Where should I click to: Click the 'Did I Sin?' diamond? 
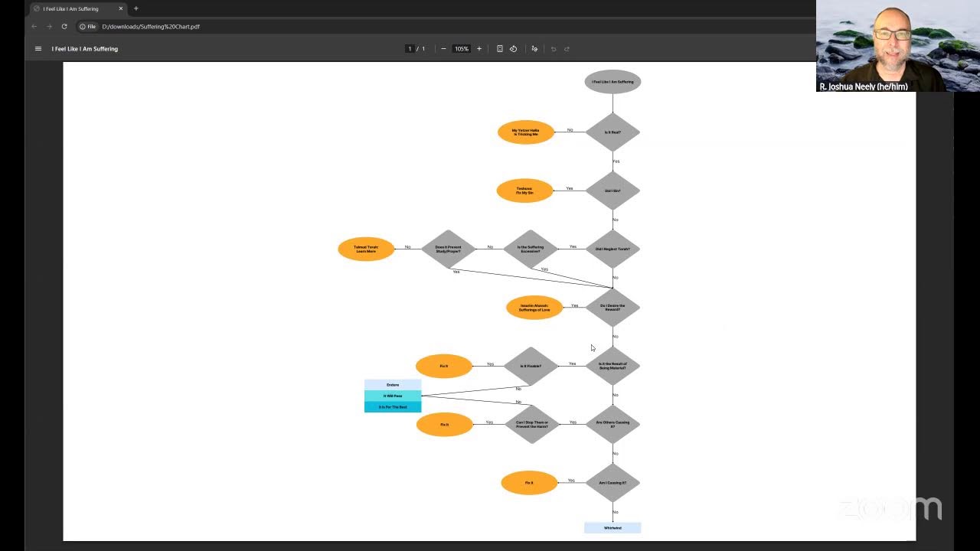(x=612, y=191)
